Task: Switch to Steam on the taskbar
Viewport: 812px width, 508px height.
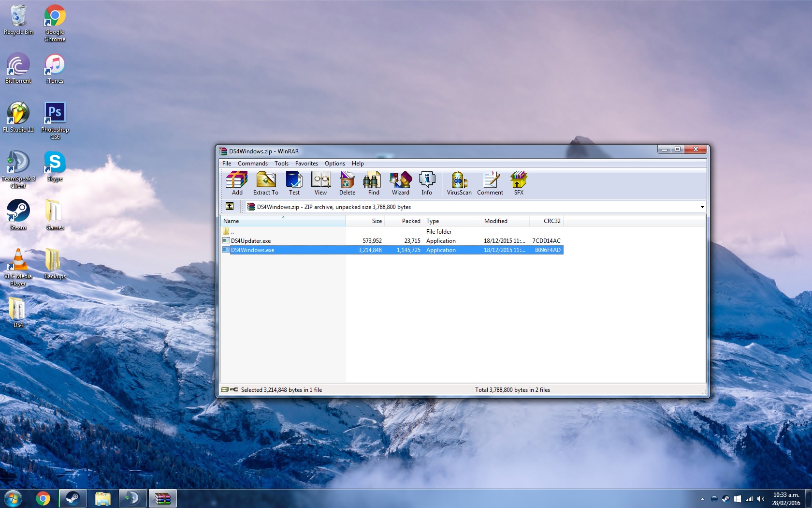Action: pos(73,498)
